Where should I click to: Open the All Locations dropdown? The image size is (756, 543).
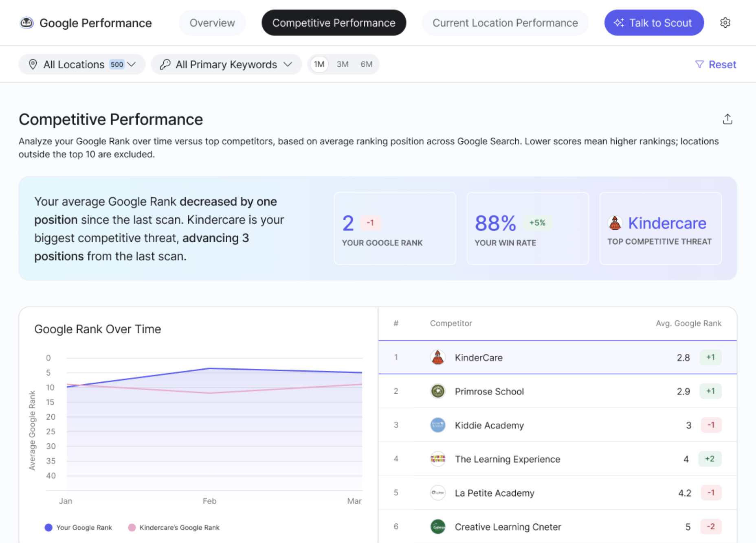[82, 64]
